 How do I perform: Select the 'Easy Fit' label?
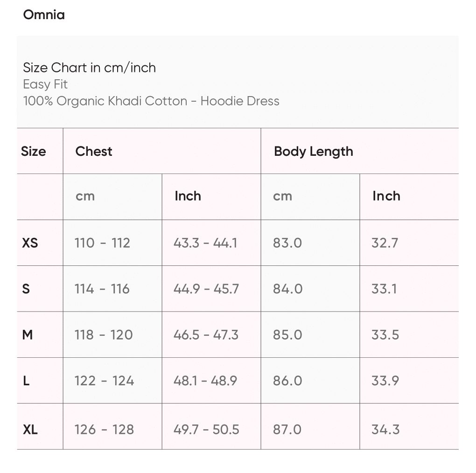pos(45,84)
